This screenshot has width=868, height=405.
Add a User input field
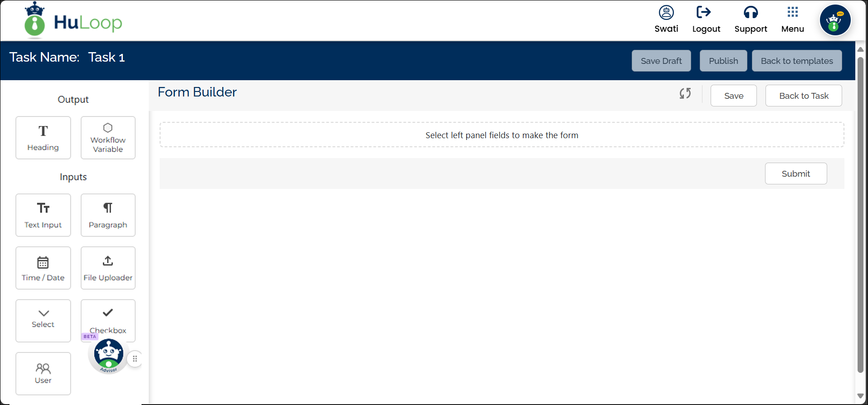pyautogui.click(x=43, y=374)
